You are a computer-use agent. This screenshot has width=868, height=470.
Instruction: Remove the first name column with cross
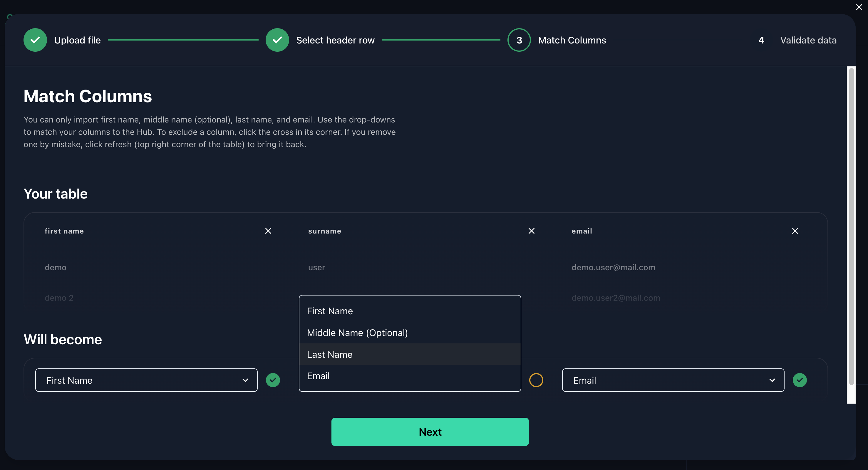pyautogui.click(x=268, y=231)
